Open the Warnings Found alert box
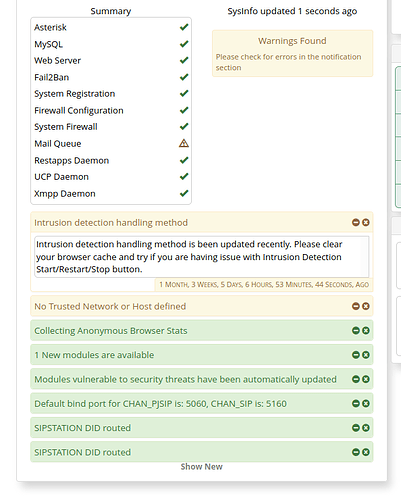 [x=292, y=53]
